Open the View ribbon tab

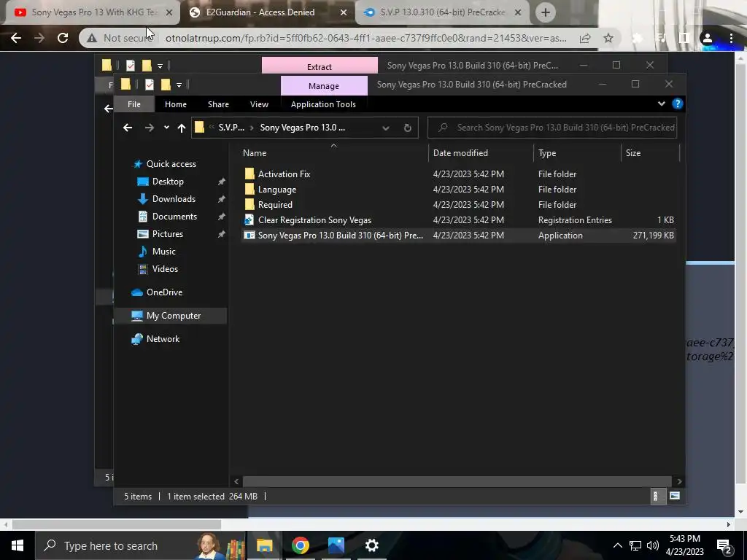(x=259, y=104)
